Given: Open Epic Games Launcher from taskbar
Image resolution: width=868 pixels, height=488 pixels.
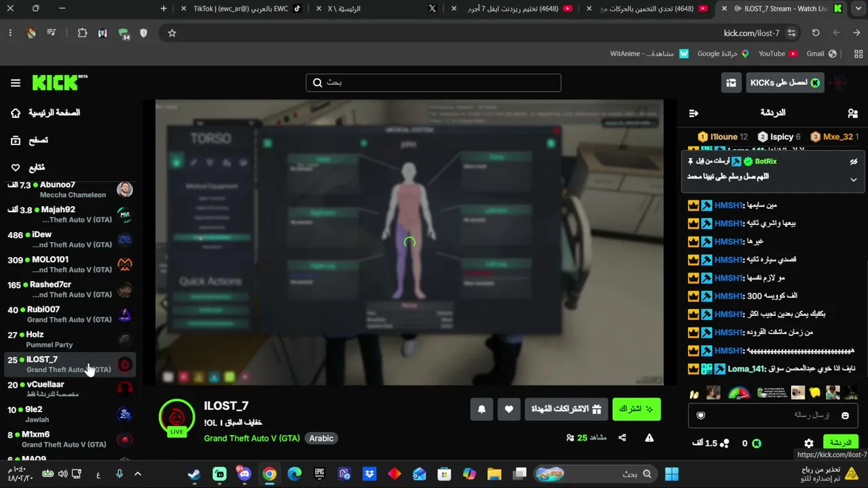Looking at the screenshot, I should click(319, 474).
